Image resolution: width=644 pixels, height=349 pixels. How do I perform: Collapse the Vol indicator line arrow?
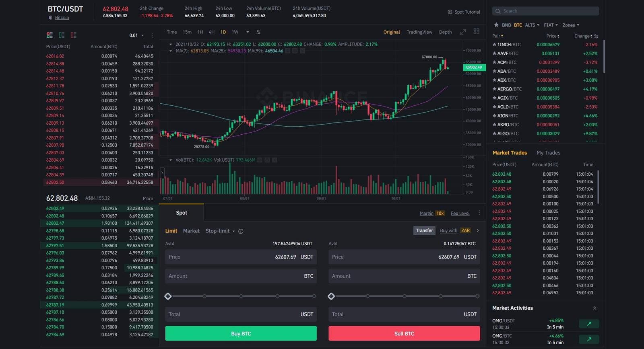click(x=171, y=160)
